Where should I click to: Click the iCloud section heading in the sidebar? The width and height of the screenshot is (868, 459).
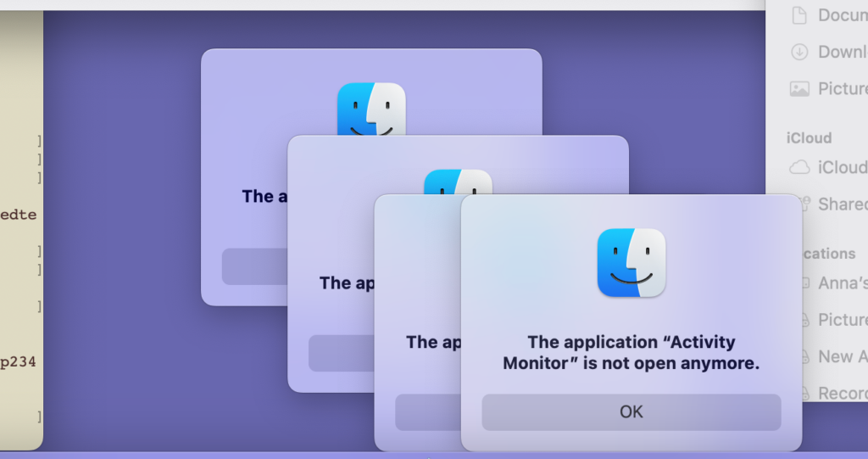click(x=809, y=138)
